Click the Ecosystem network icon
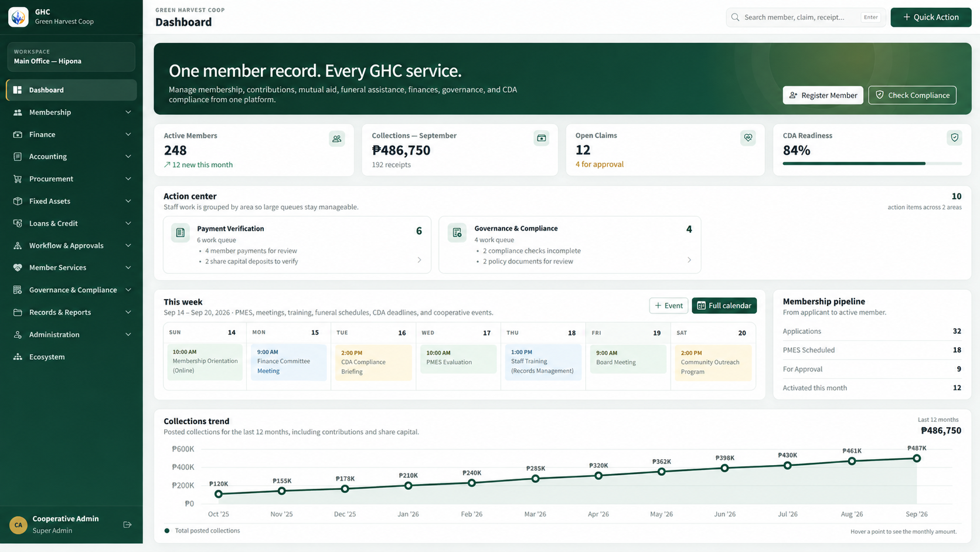Viewport: 980px width, 552px height. tap(18, 357)
